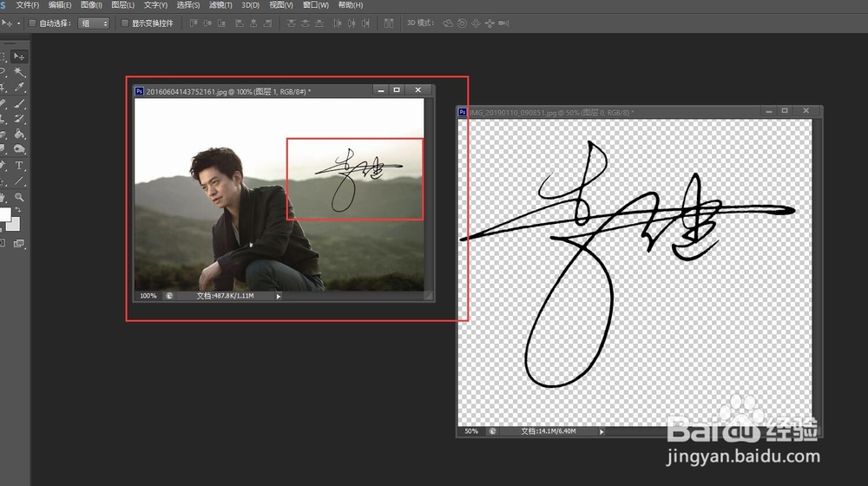Image resolution: width=868 pixels, height=486 pixels.
Task: Select the Brush tool
Action: pyautogui.click(x=19, y=103)
